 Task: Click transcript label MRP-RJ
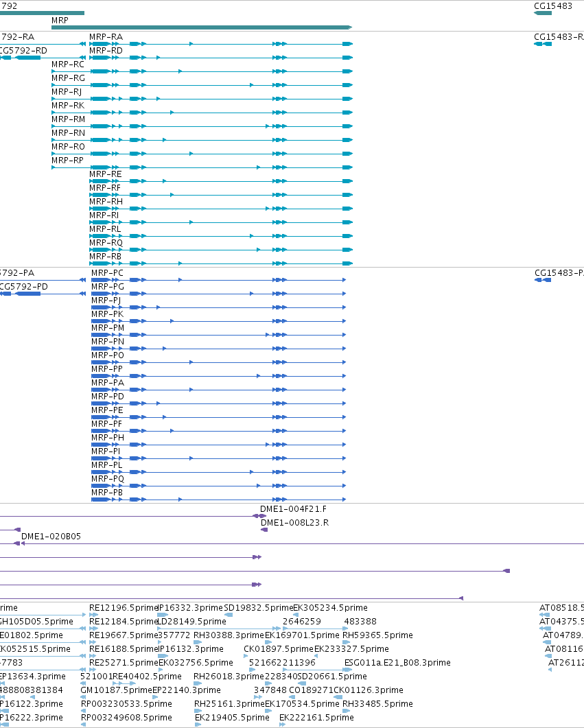(67, 91)
